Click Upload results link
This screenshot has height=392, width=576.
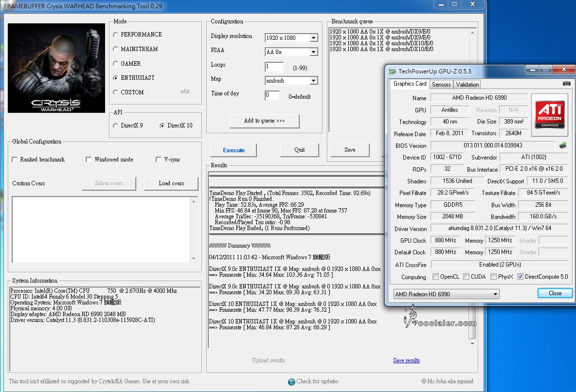tap(269, 360)
